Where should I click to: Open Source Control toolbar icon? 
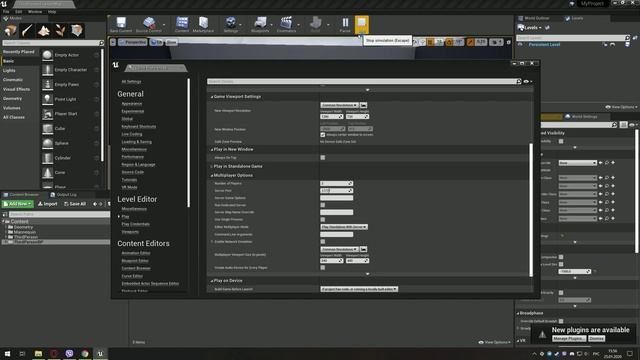(149, 24)
